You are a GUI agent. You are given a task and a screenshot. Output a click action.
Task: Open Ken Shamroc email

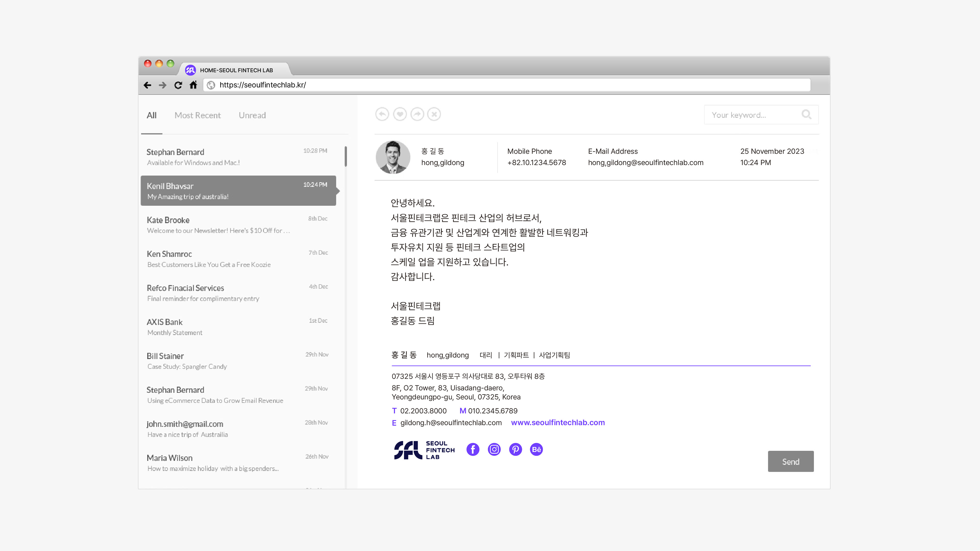click(238, 259)
